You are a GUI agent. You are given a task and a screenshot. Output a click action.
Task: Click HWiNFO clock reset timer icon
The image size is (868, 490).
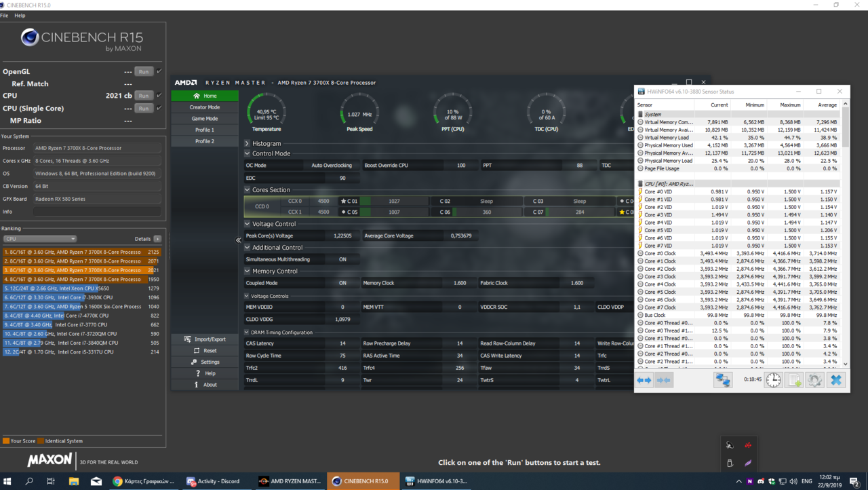774,380
